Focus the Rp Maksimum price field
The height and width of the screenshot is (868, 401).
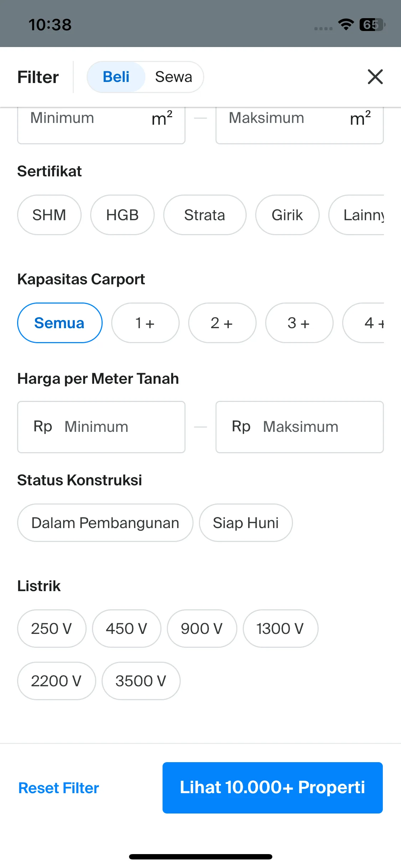click(299, 427)
